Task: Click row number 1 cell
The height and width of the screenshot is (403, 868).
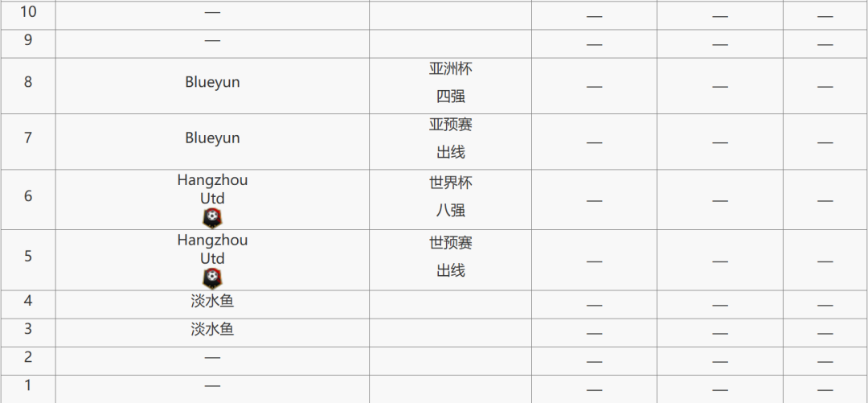Action: 28,389
